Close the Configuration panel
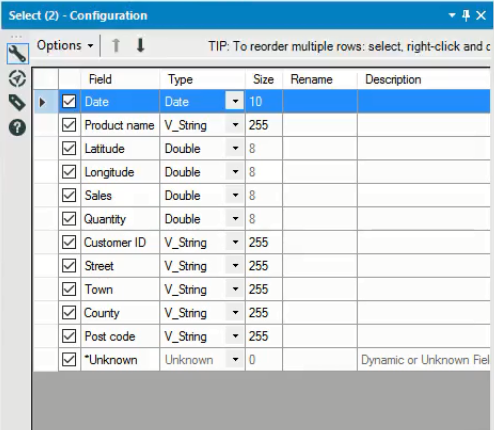Viewport: 494px width, 430px height. 481,15
